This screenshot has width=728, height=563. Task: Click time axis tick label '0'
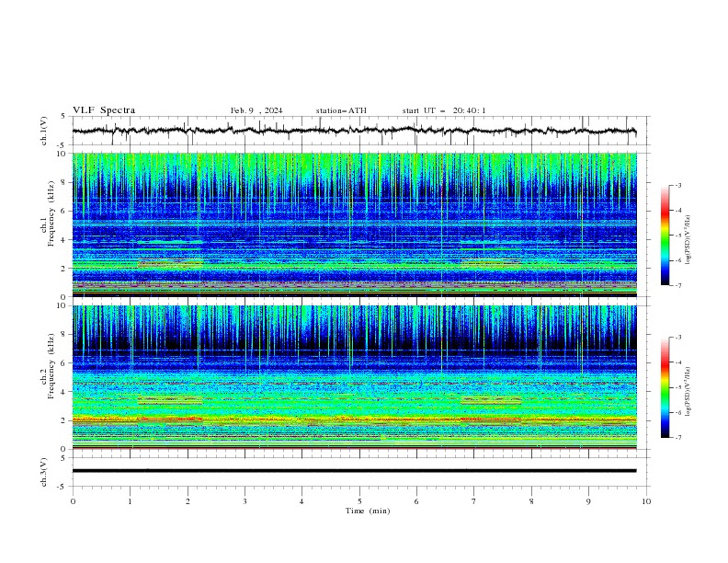73,501
